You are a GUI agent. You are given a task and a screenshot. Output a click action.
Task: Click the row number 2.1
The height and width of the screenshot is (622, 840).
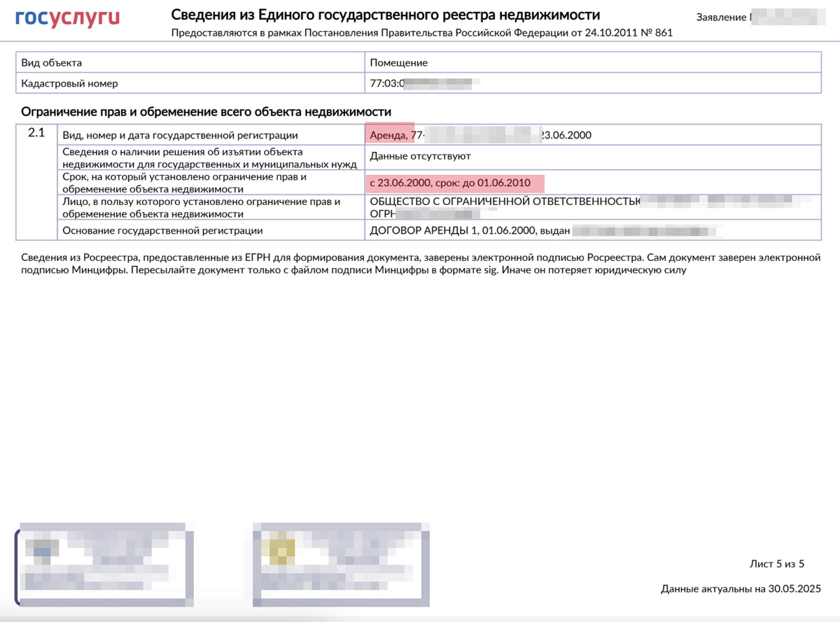[36, 134]
